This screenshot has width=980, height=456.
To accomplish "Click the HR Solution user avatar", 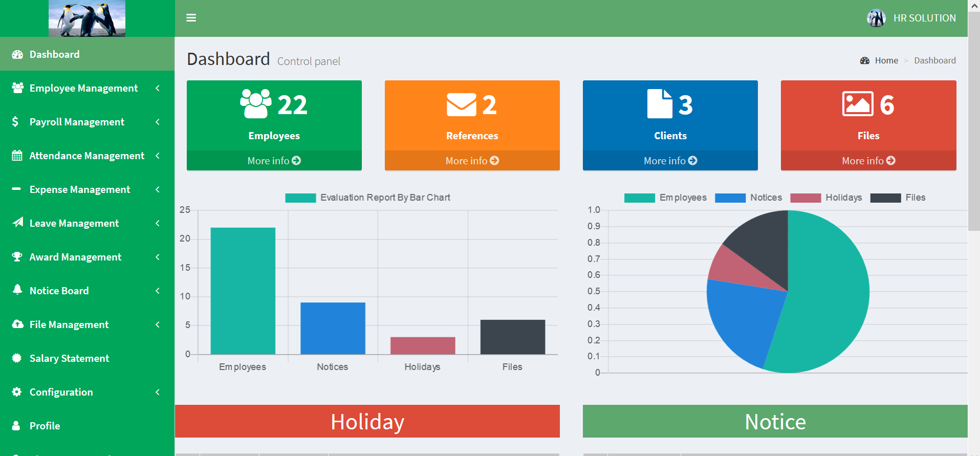I will pyautogui.click(x=876, y=18).
